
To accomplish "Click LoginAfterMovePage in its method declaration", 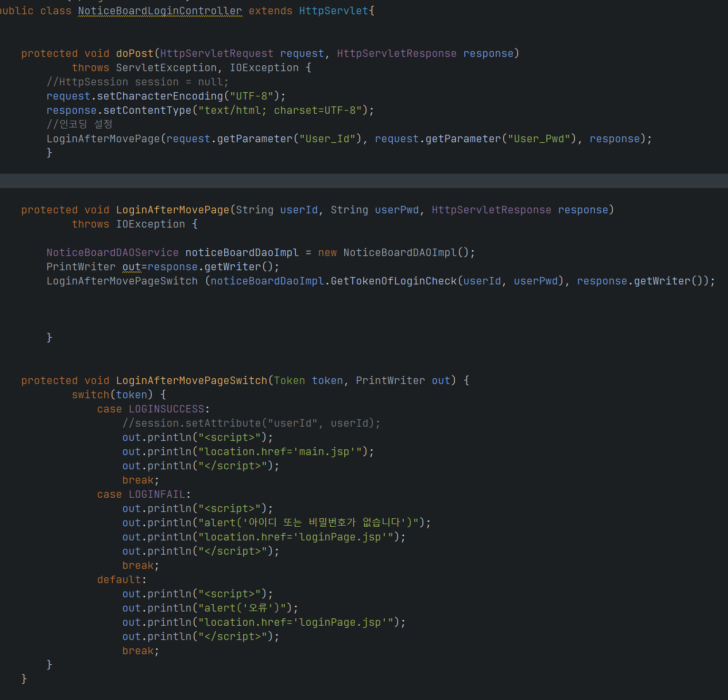I will coord(173,210).
